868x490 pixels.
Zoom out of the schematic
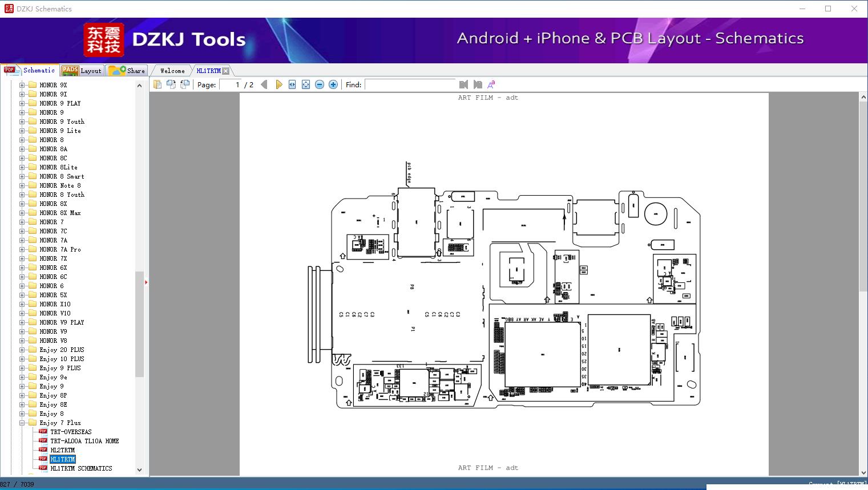pyautogui.click(x=320, y=84)
